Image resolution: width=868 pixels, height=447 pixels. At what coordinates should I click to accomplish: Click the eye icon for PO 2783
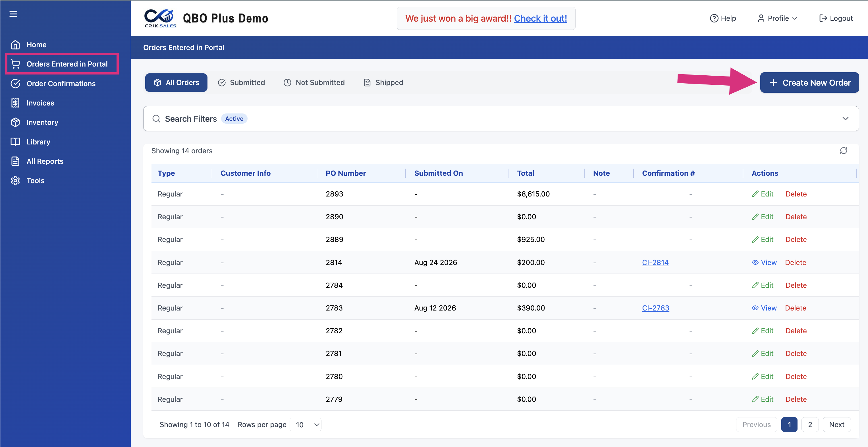(x=755, y=308)
